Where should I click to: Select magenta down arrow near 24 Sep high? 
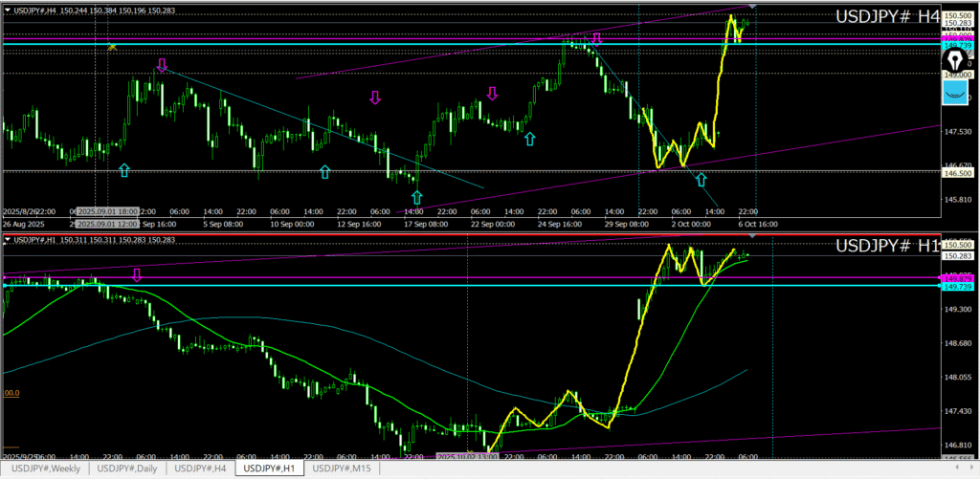click(x=596, y=39)
